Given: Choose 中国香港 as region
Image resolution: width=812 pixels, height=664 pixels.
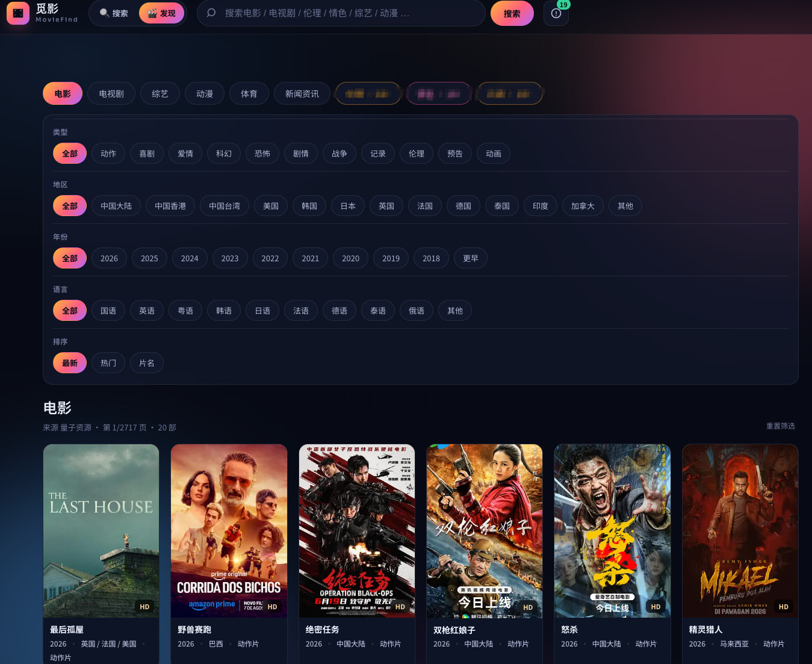Looking at the screenshot, I should point(170,206).
